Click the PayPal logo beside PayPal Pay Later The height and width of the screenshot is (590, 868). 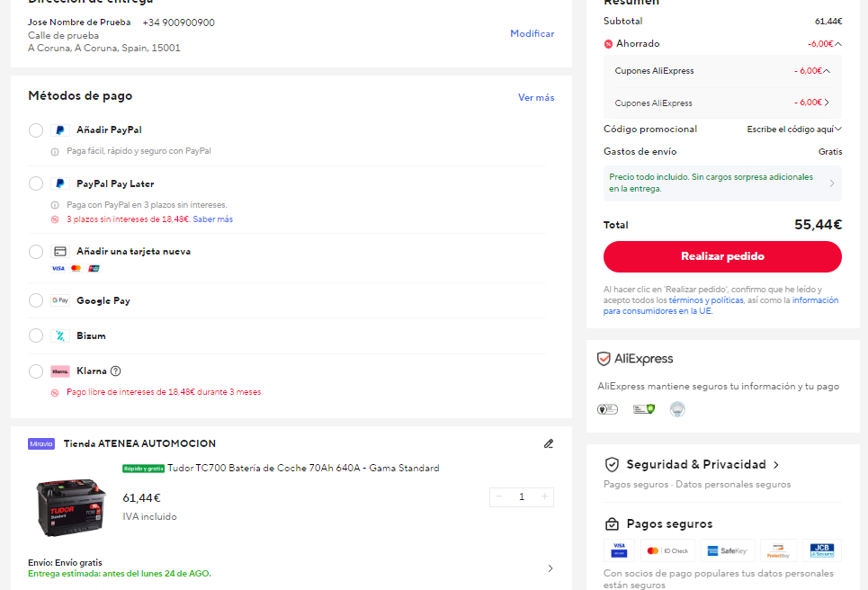coord(60,183)
